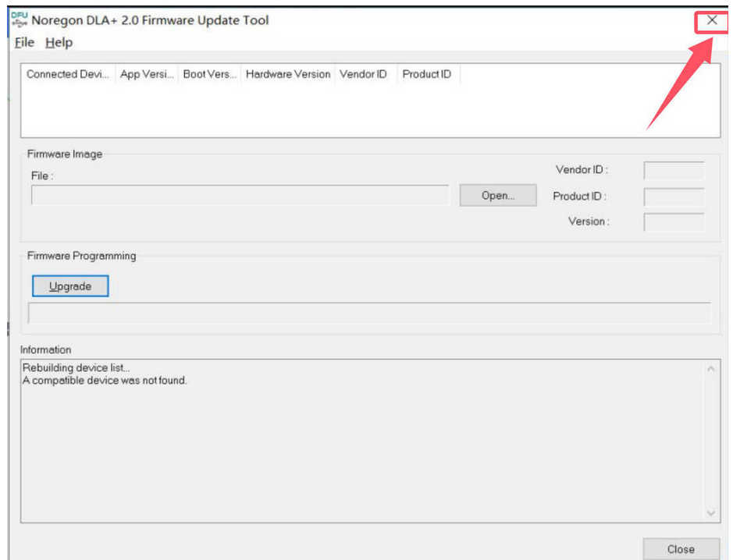Click the Product ID column header
733x560 pixels.
tap(426, 74)
